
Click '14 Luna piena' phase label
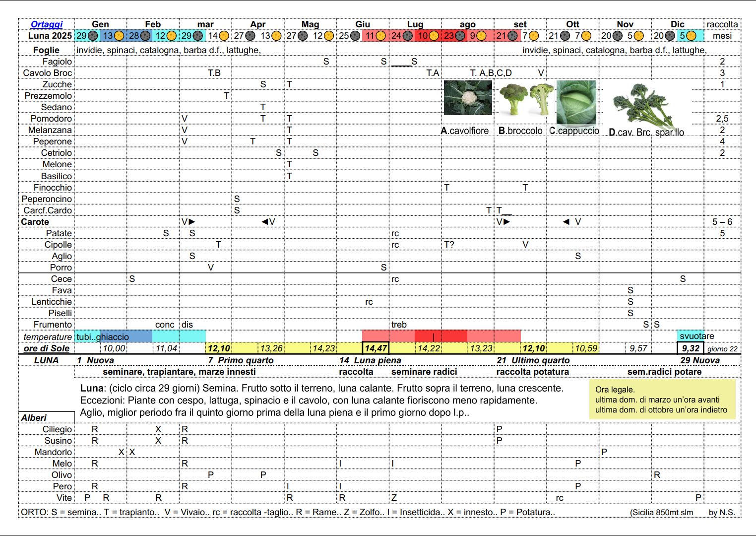(370, 360)
